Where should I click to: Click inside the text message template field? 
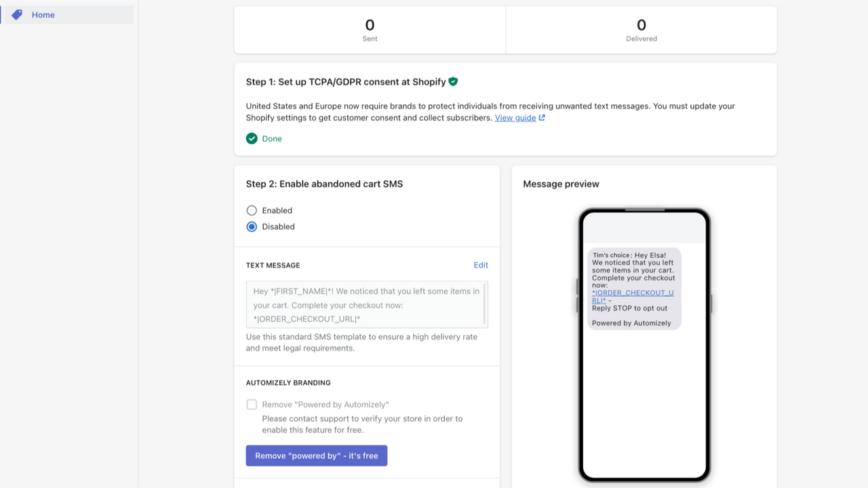point(365,305)
